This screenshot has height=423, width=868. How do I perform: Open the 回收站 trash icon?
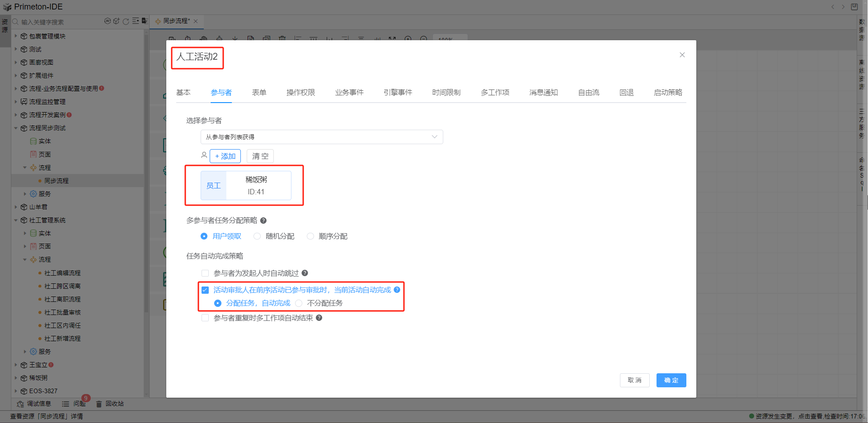(99, 404)
